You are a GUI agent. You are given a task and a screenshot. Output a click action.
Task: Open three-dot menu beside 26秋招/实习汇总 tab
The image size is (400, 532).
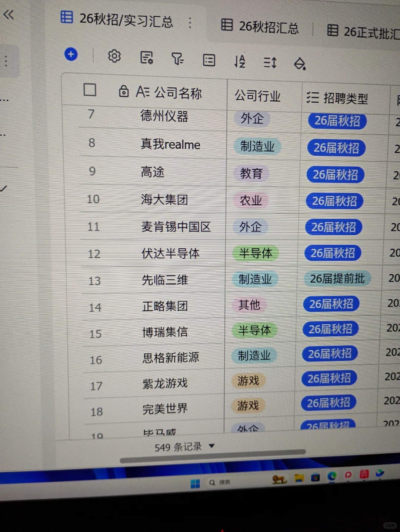pos(190,23)
